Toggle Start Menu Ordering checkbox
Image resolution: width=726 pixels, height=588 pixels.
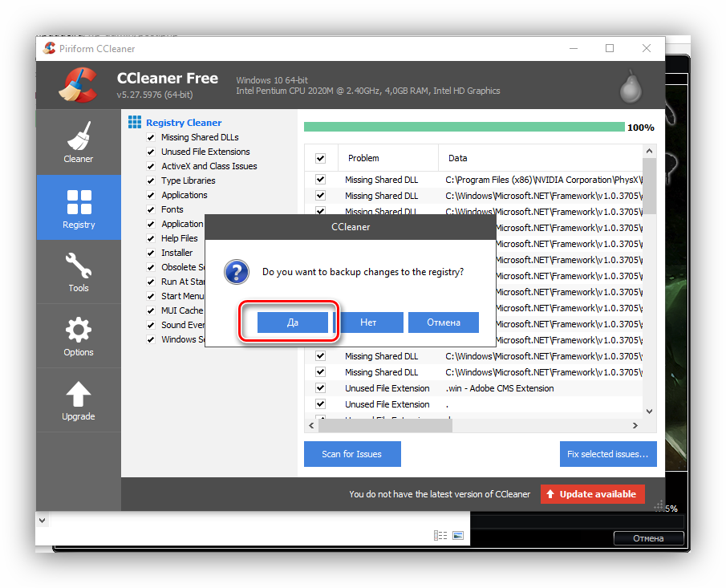[151, 296]
